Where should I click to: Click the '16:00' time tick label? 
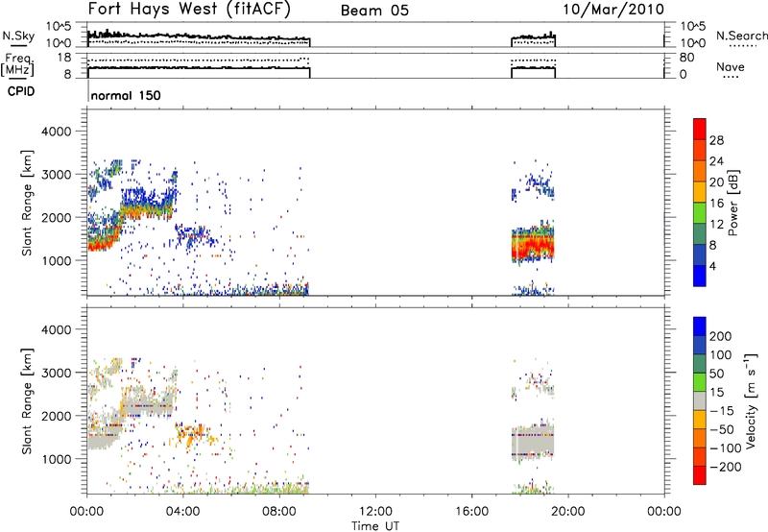(x=471, y=512)
